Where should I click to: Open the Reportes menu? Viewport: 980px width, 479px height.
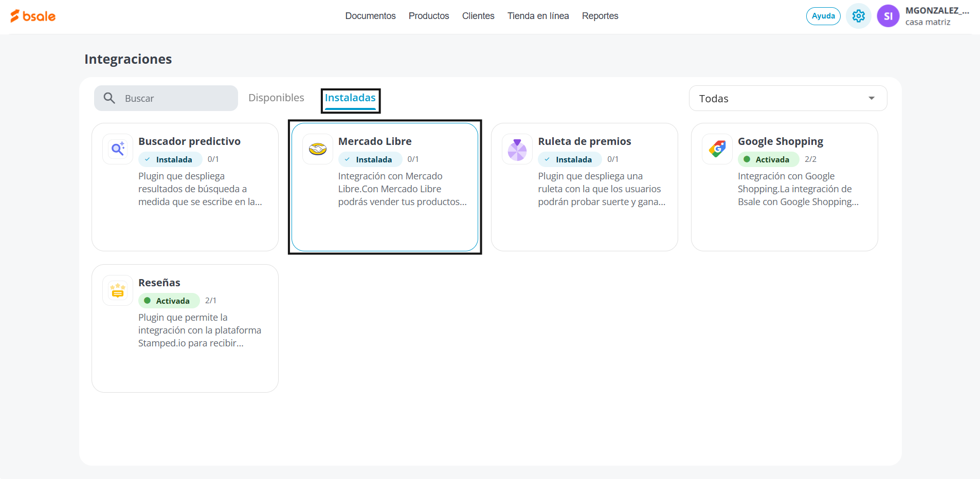[600, 16]
